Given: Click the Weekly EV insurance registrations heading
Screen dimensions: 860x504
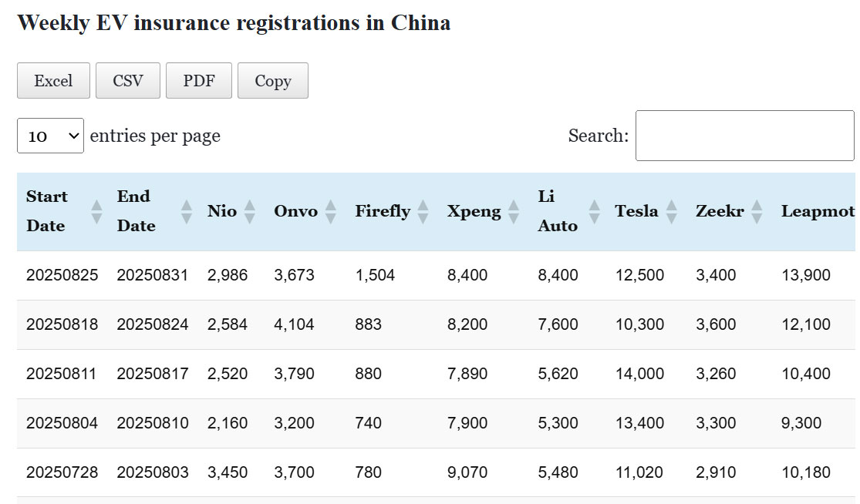Looking at the screenshot, I should [234, 23].
